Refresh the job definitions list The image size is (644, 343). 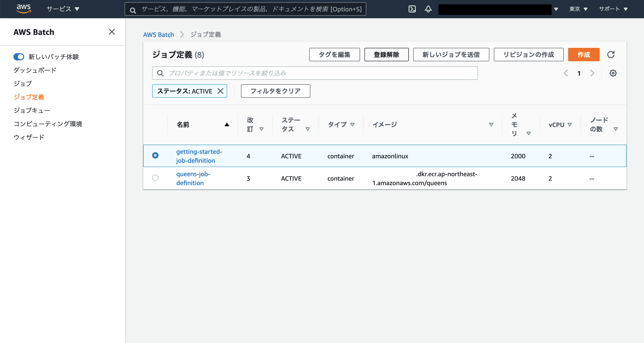coord(611,55)
